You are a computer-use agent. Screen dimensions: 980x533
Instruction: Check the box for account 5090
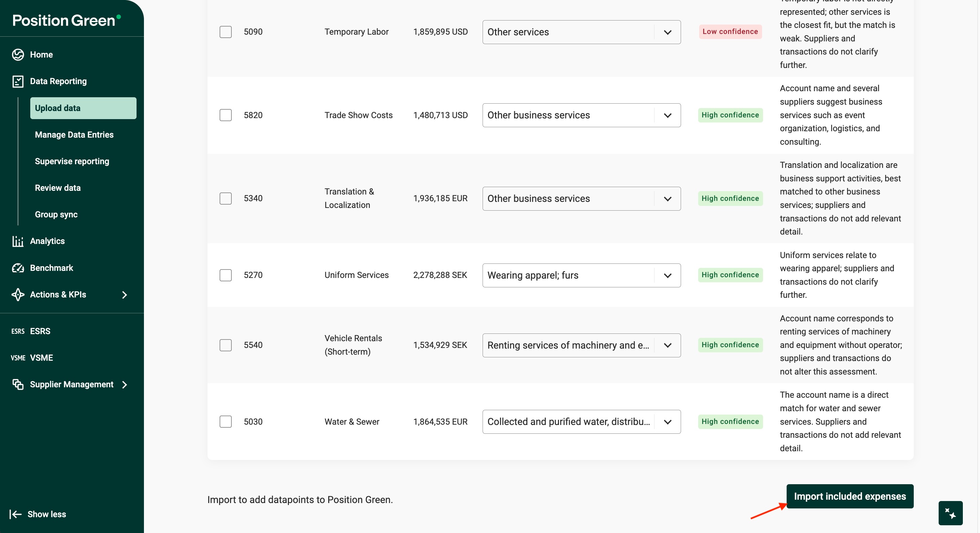(226, 32)
